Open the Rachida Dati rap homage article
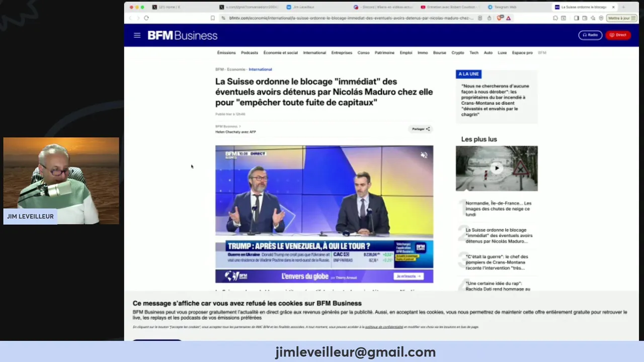This screenshot has width=644, height=362. (498, 286)
